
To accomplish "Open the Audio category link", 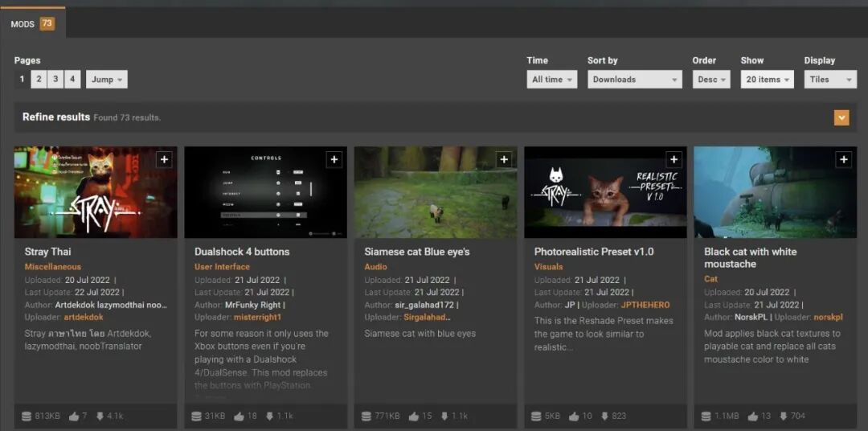I will tap(375, 266).
